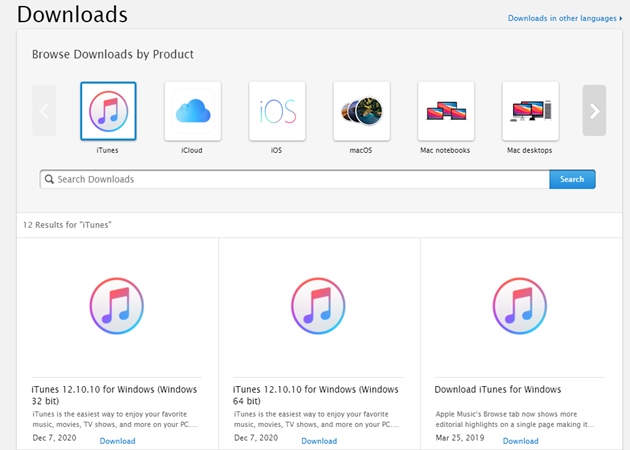Viewport: 630px width, 450px height.
Task: Open Downloads in other languages link
Action: 565,18
